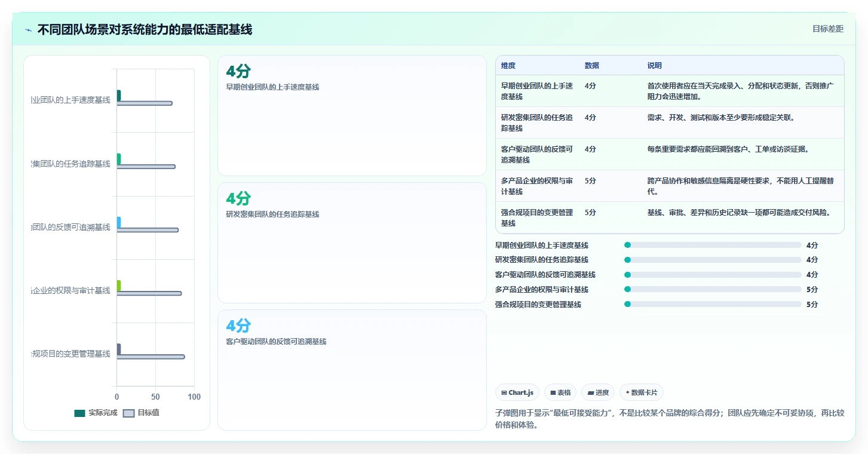The image size is (868, 454).
Task: Select the 进度 chip
Action: (598, 392)
